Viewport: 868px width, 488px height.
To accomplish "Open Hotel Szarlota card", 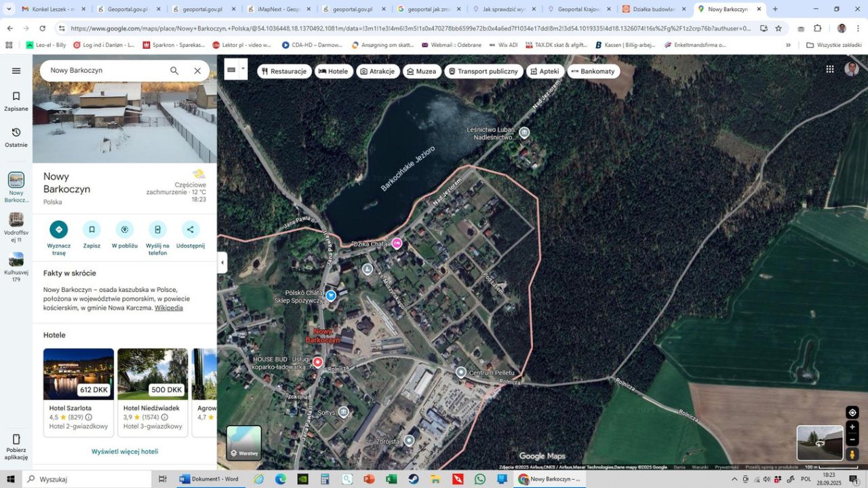I will click(79, 392).
